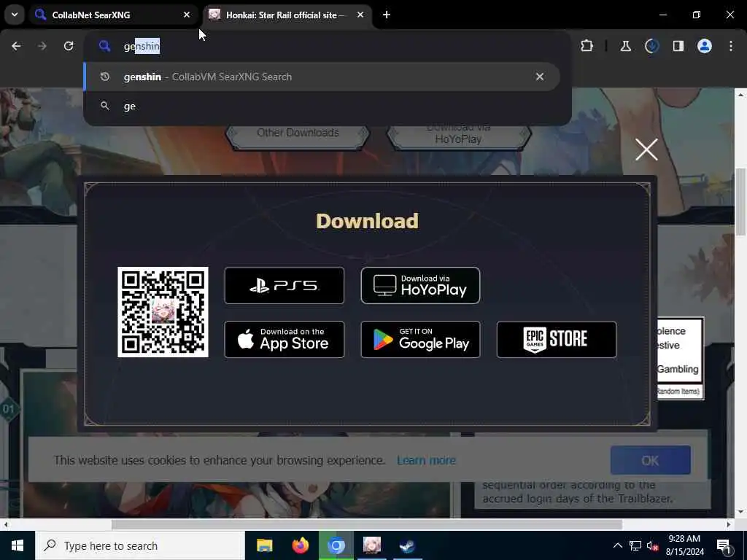The height and width of the screenshot is (560, 747).
Task: Click the scroll-up arrow of the page
Action: click(740, 95)
